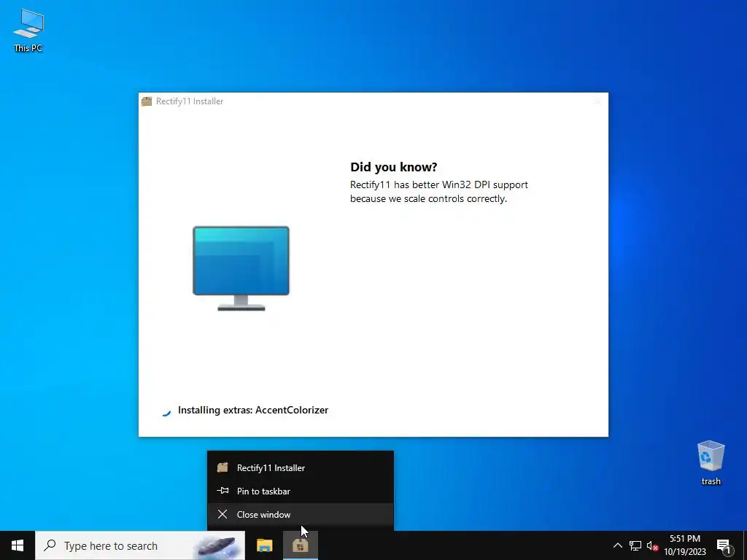
Task: Click the Did you know? heading
Action: coord(393,167)
